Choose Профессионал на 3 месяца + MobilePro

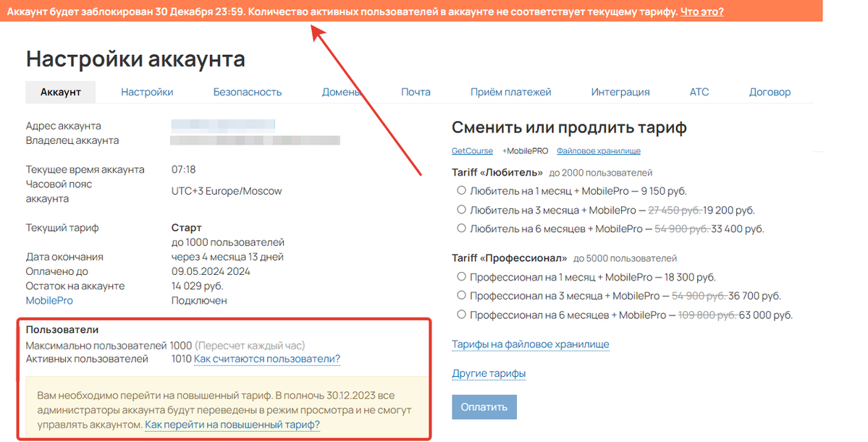pos(461,295)
